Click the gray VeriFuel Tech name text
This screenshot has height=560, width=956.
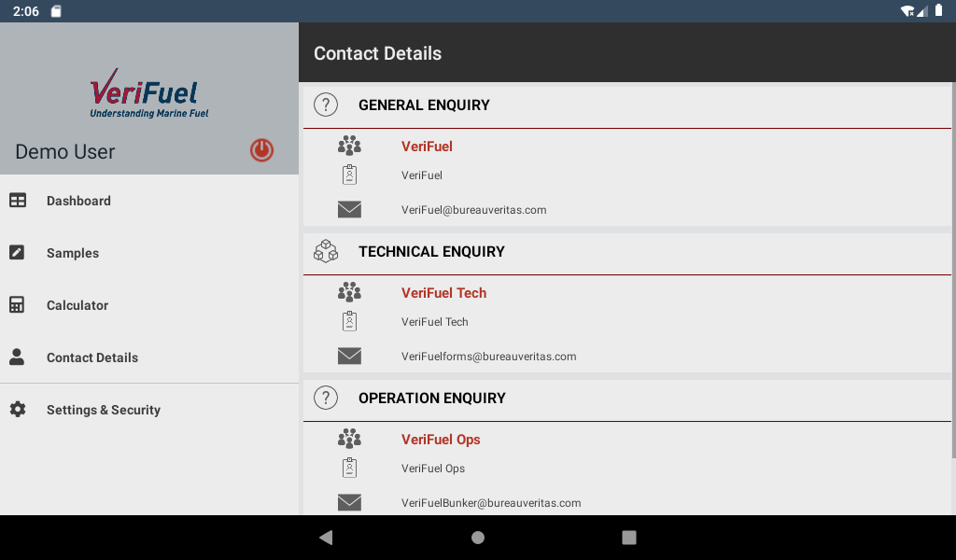[435, 322]
